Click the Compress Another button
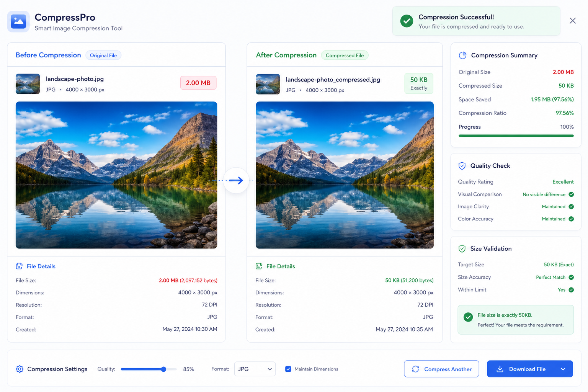This screenshot has height=392, width=588. click(x=441, y=369)
